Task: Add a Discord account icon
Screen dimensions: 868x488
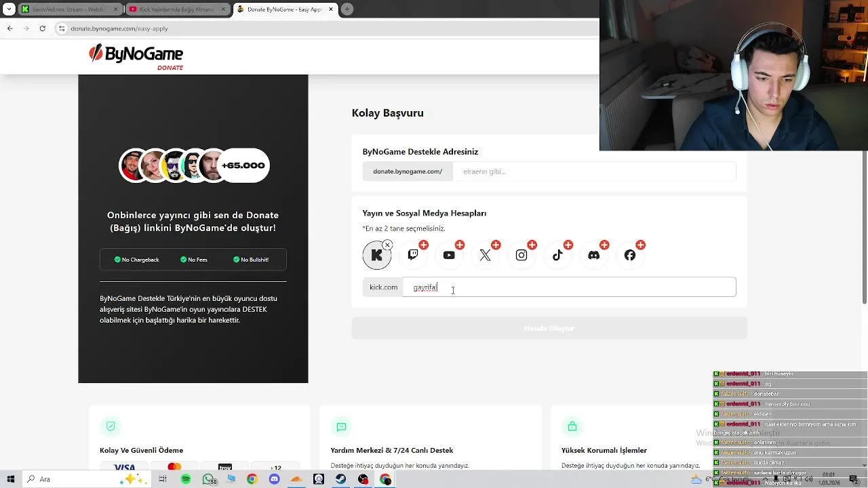Action: (594, 256)
